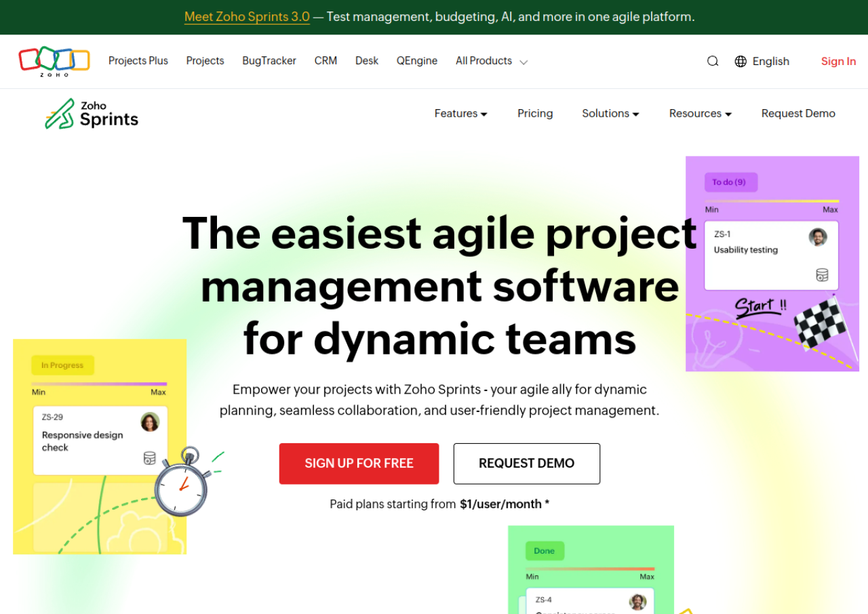Screen dimensions: 868x614
Task: Click the In Progress label
Action: [62, 365]
